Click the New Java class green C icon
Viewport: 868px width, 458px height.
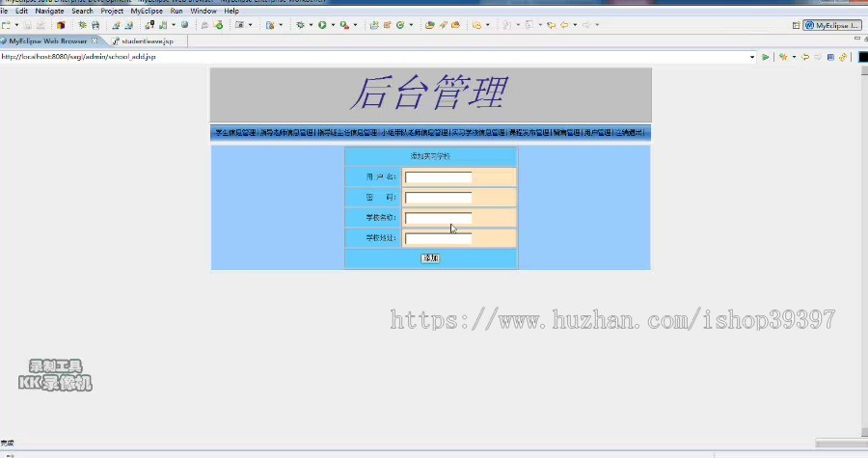(x=399, y=25)
